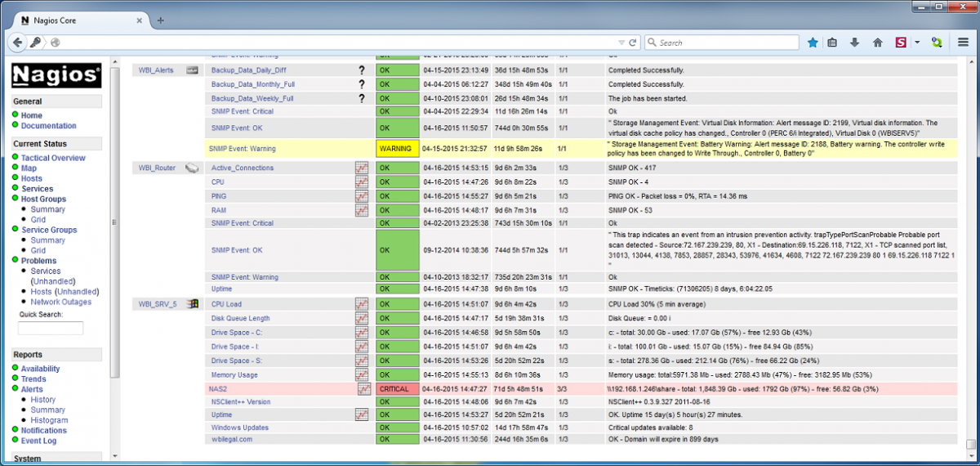
Task: Open the bookmarks list icon
Action: [833, 43]
